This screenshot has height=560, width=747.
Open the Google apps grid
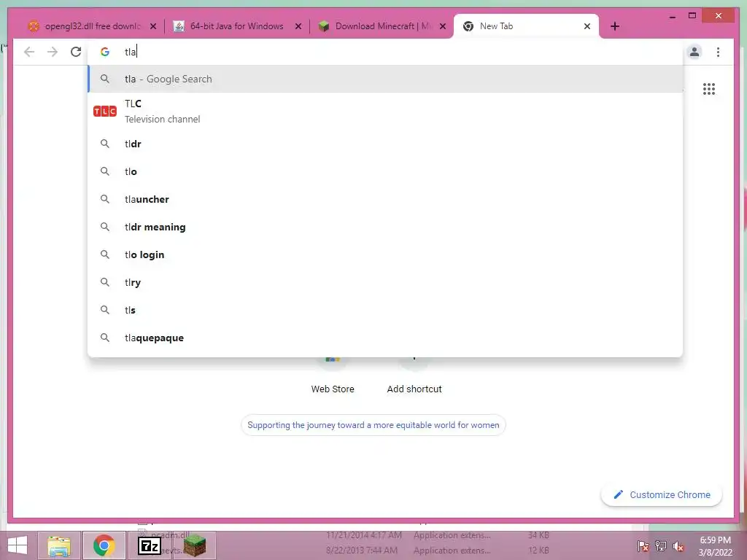pyautogui.click(x=709, y=89)
